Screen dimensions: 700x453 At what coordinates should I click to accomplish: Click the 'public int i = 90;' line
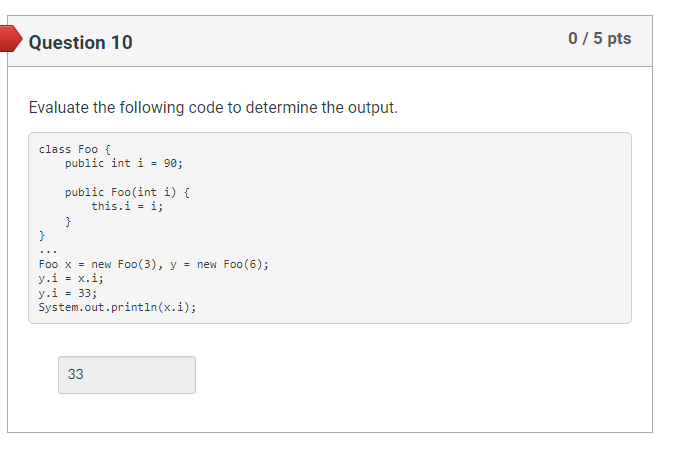point(124,163)
